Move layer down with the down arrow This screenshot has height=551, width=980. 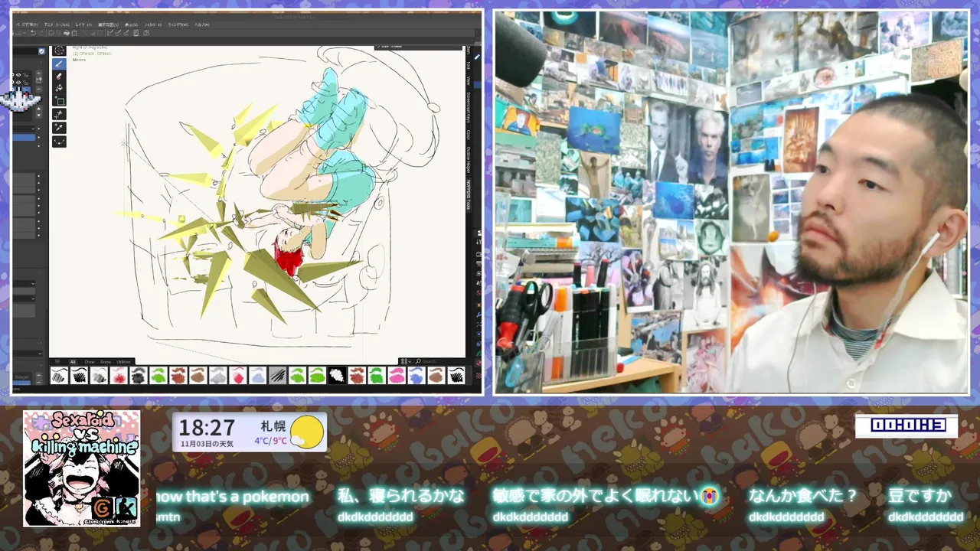[38, 116]
